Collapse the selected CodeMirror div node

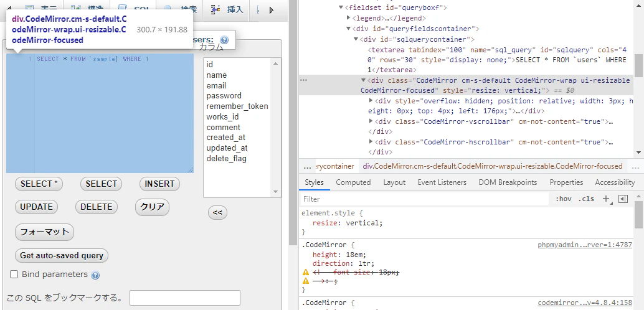pyautogui.click(x=363, y=80)
